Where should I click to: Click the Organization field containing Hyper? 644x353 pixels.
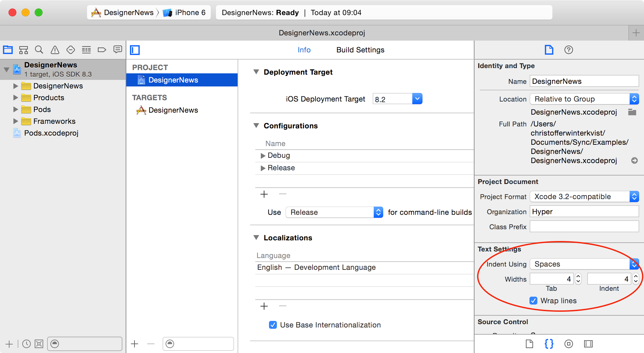[x=584, y=212]
